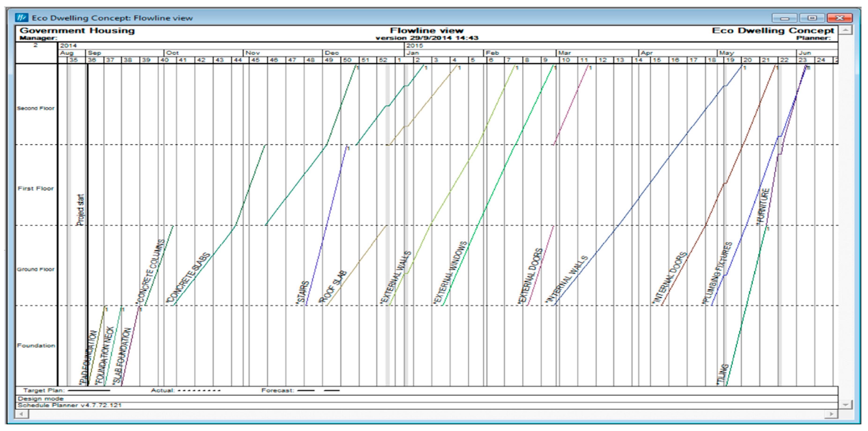Maximize the Flowline view window
Screen dimensions: 868x431
[812, 18]
